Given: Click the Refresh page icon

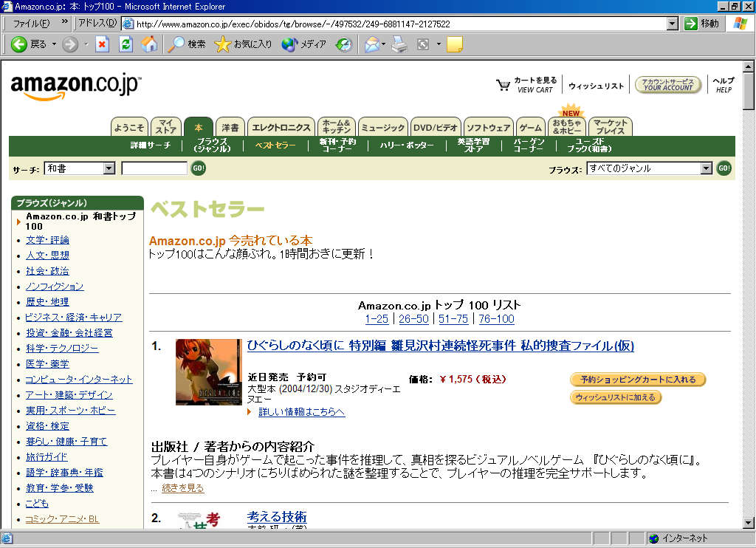Looking at the screenshot, I should [x=126, y=44].
